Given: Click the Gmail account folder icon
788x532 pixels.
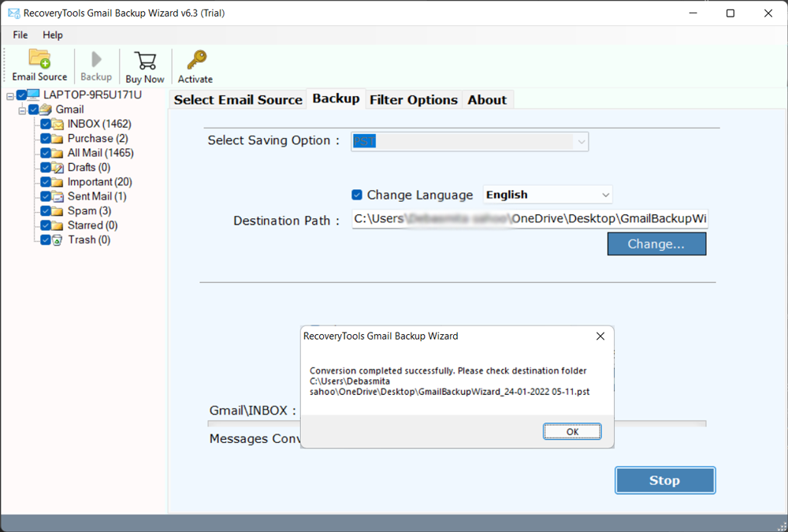Looking at the screenshot, I should coord(46,109).
